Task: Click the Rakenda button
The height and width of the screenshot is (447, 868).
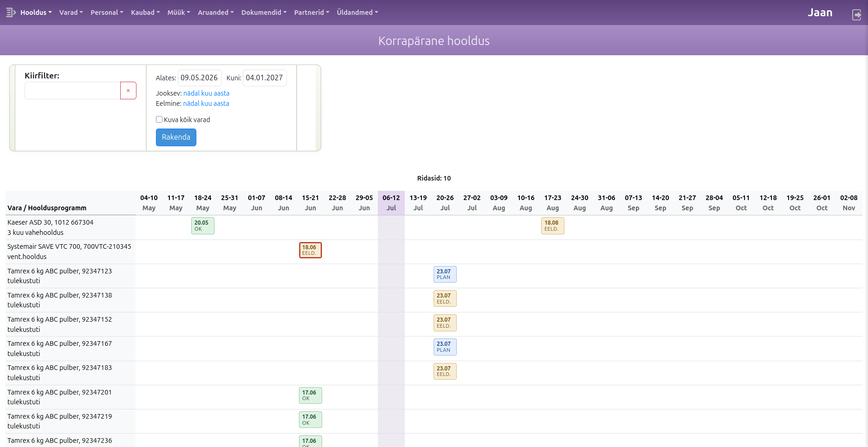Action: [x=176, y=137]
